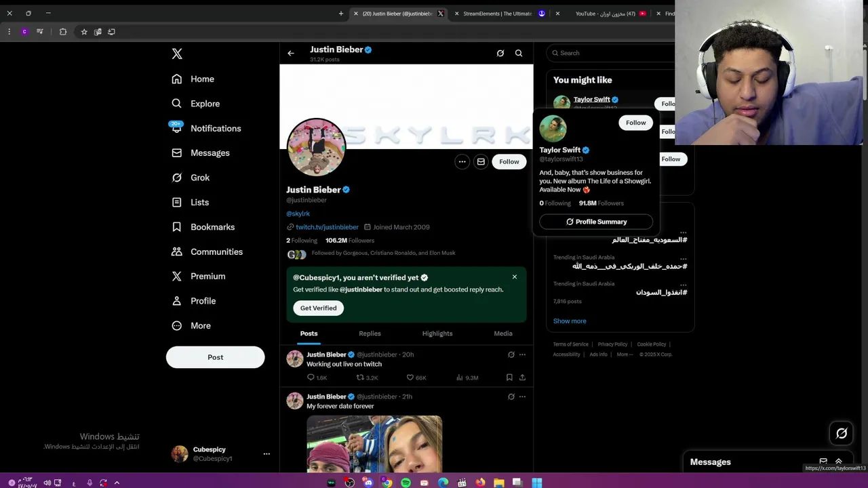Open the X logo home link

pos(177,54)
